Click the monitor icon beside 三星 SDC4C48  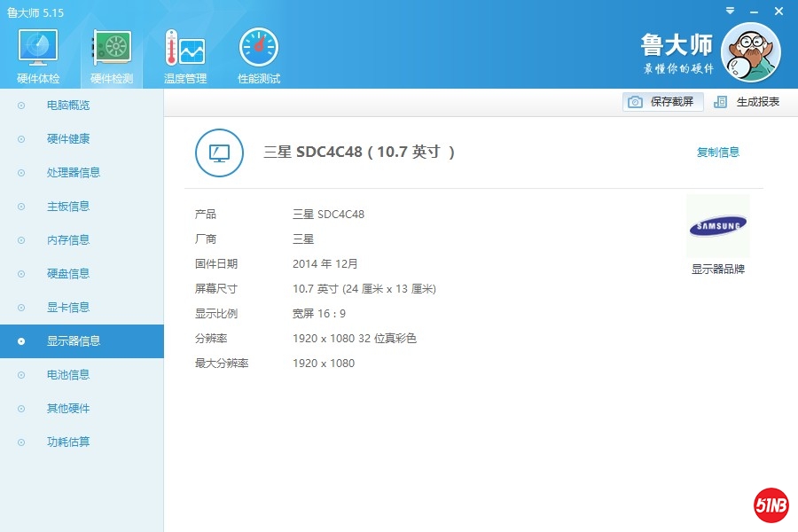click(x=219, y=153)
